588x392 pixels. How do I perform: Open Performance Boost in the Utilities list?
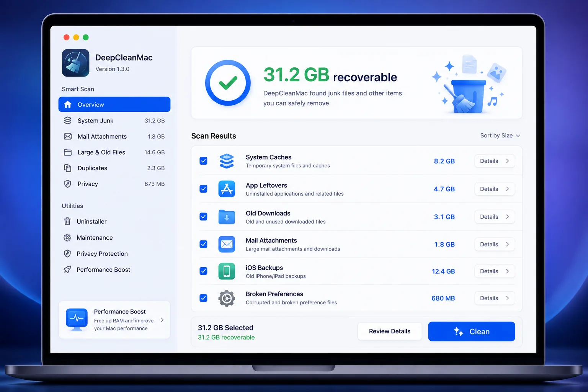click(114, 269)
